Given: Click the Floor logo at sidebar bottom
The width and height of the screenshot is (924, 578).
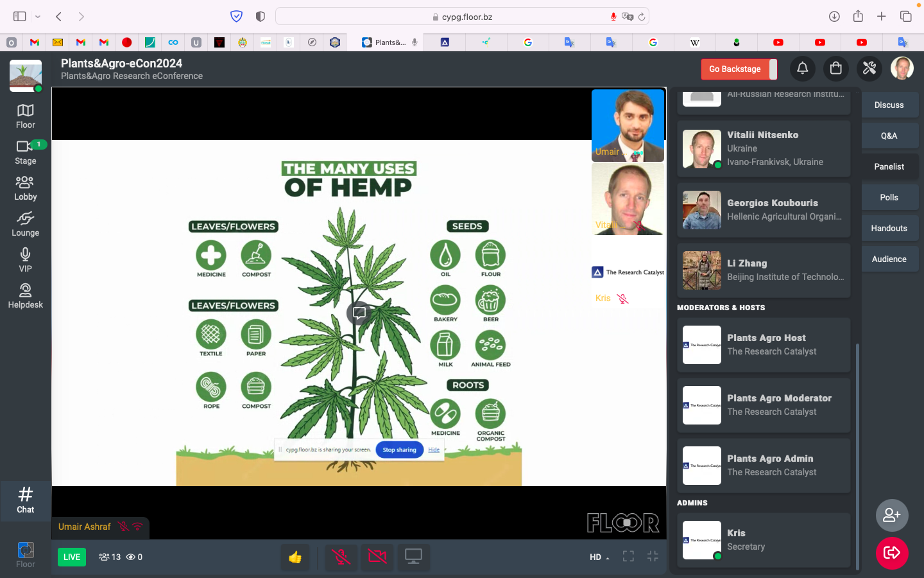Looking at the screenshot, I should (x=26, y=555).
